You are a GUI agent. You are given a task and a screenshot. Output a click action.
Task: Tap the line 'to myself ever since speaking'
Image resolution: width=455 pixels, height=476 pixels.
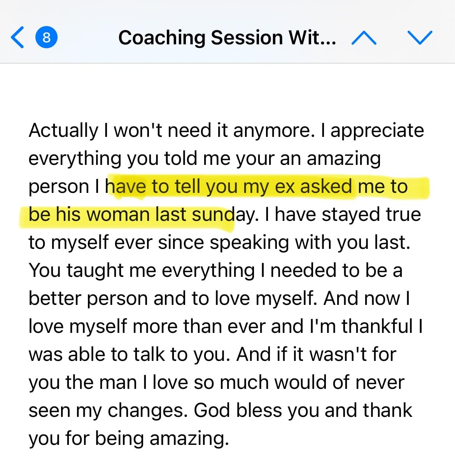(219, 242)
